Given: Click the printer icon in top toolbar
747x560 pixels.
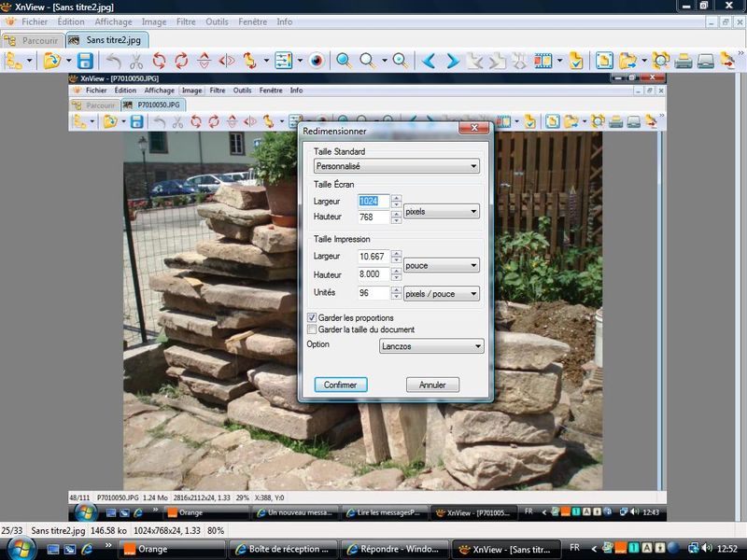Looking at the screenshot, I should [x=684, y=62].
